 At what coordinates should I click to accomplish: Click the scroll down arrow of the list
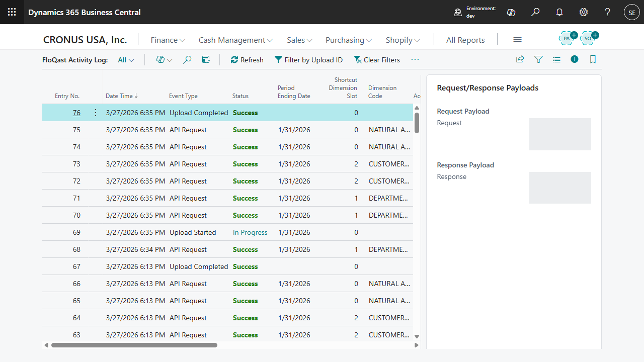point(417,337)
